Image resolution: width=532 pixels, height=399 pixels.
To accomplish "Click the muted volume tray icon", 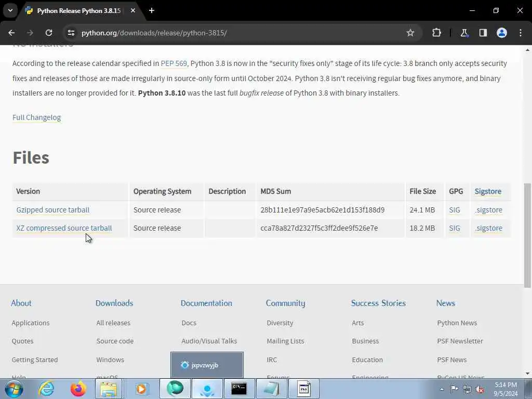I will click(480, 389).
